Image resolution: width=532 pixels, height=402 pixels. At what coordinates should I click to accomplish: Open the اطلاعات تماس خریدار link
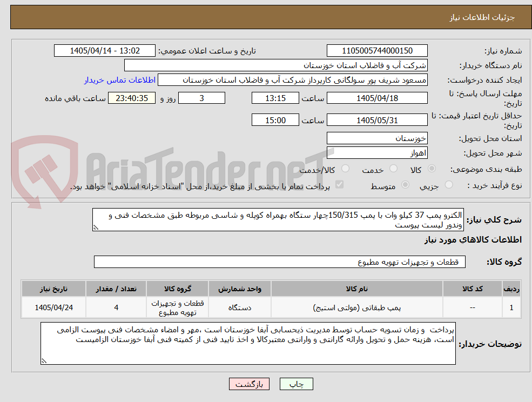tap(120, 80)
